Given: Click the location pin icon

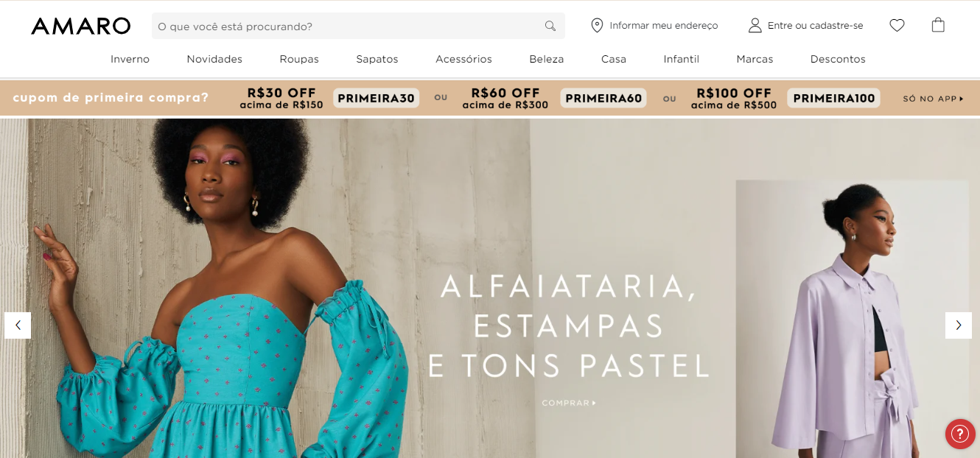Looking at the screenshot, I should 597,26.
